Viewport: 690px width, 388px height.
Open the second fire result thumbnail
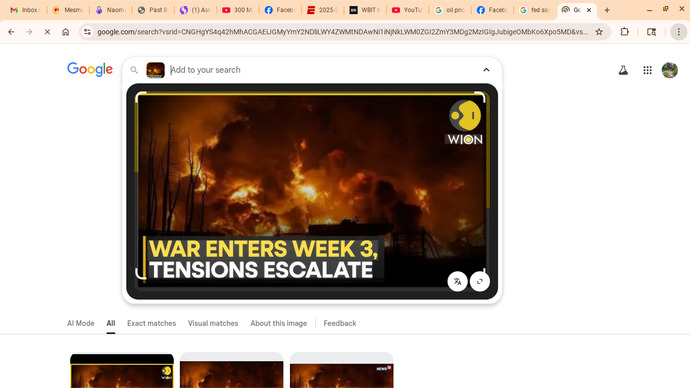(x=231, y=371)
